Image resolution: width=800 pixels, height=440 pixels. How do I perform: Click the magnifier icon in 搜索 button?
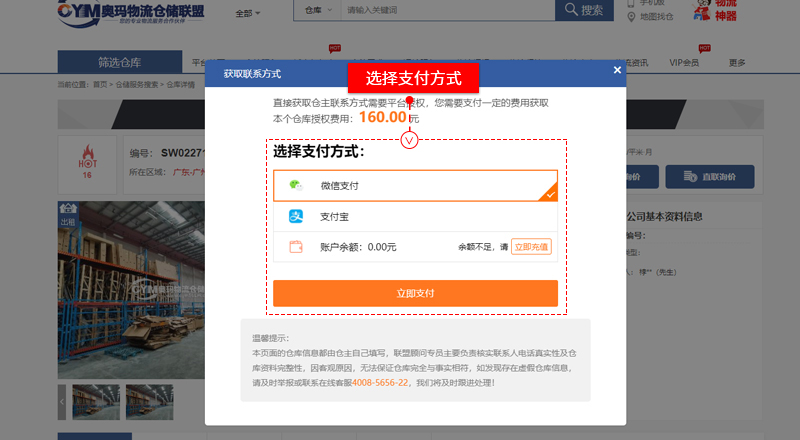572,10
